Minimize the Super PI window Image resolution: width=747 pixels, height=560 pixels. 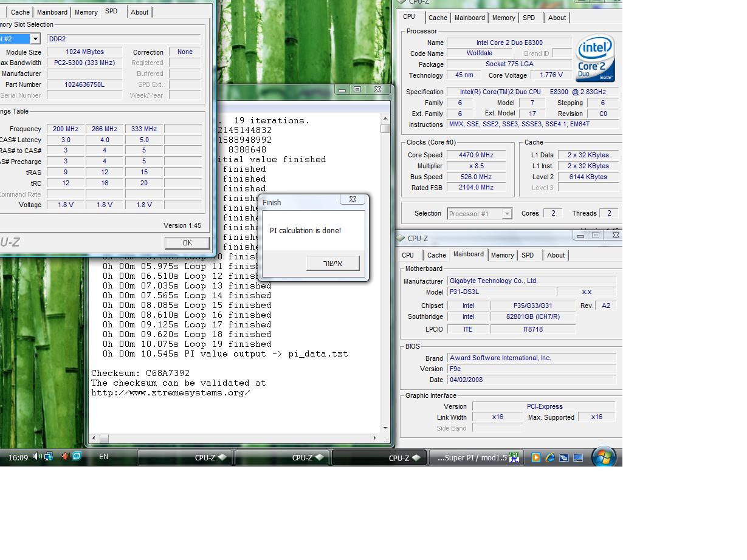click(x=342, y=89)
